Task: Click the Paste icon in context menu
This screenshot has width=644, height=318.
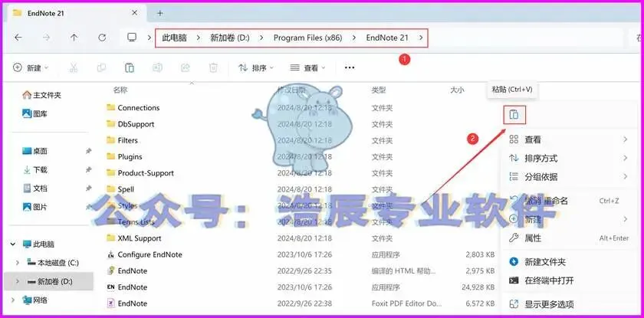Action: pyautogui.click(x=514, y=115)
